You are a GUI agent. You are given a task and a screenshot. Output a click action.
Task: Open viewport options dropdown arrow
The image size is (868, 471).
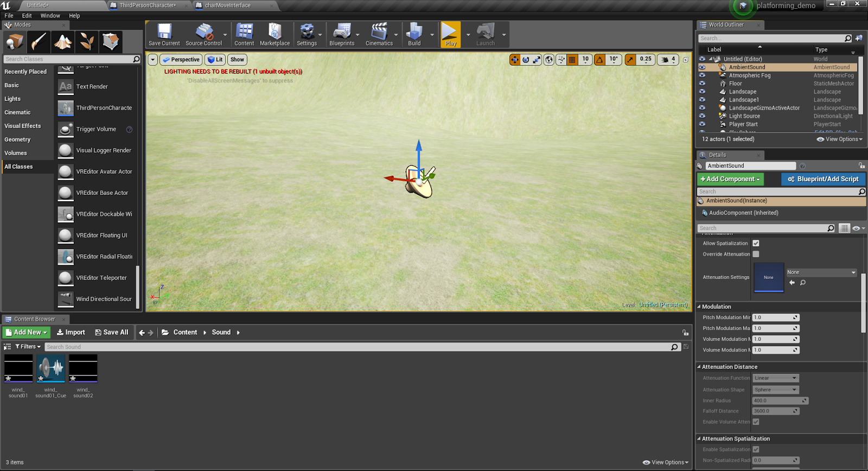tap(152, 60)
